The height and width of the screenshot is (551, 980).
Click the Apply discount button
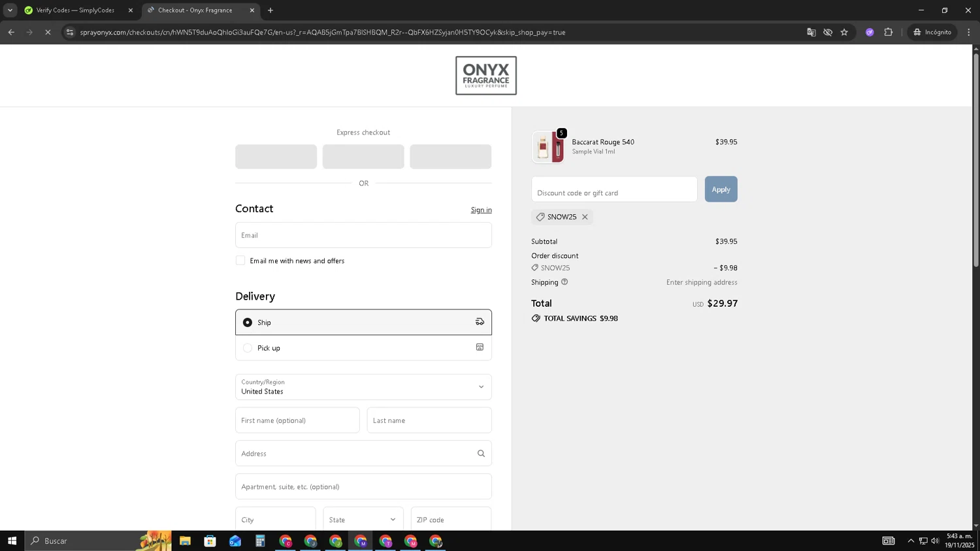click(721, 189)
